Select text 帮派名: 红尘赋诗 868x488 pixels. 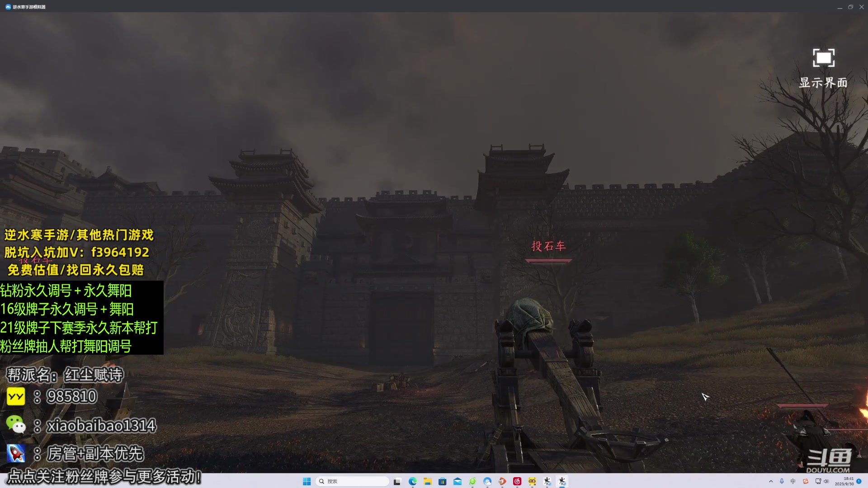[65, 375]
